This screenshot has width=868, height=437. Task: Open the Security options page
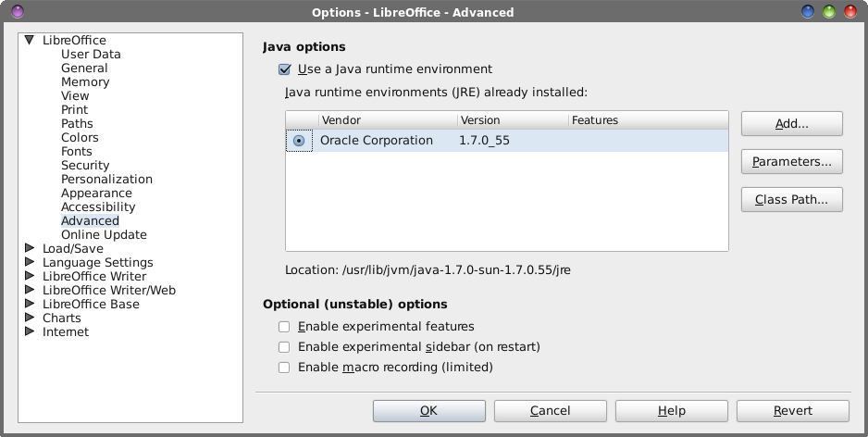tap(85, 165)
